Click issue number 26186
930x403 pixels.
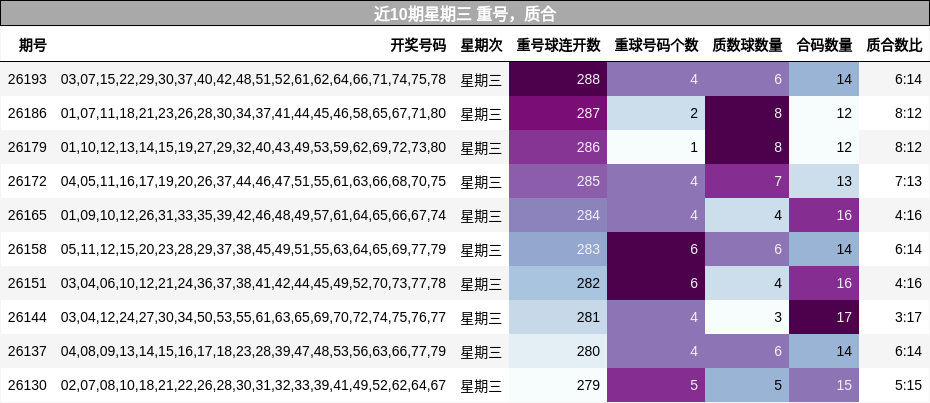click(x=27, y=113)
